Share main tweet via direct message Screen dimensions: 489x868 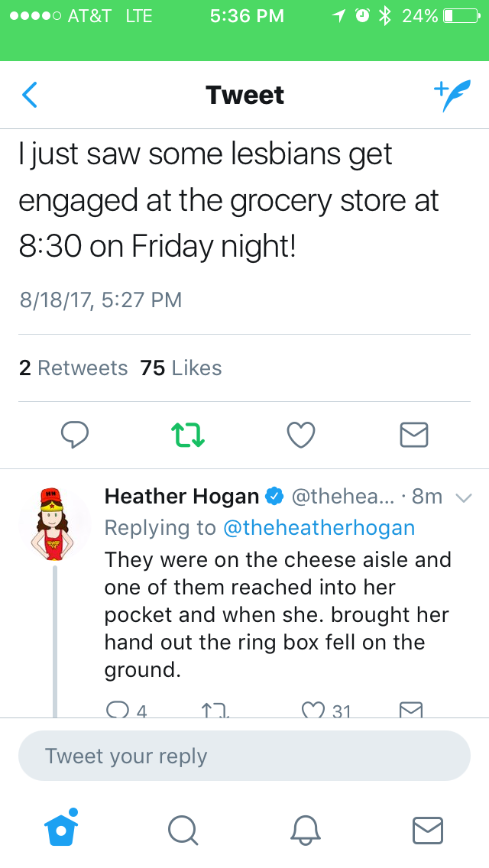413,435
